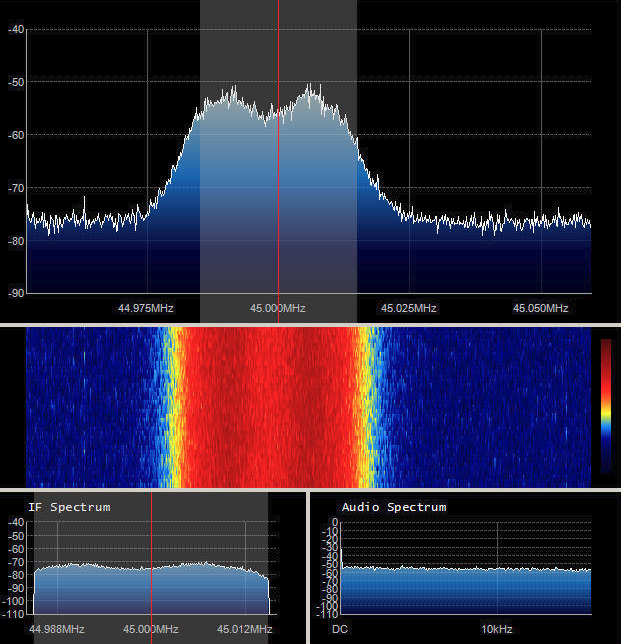Click the 45.050MHz label on main spectrum axis
621x644 pixels.
(x=541, y=308)
